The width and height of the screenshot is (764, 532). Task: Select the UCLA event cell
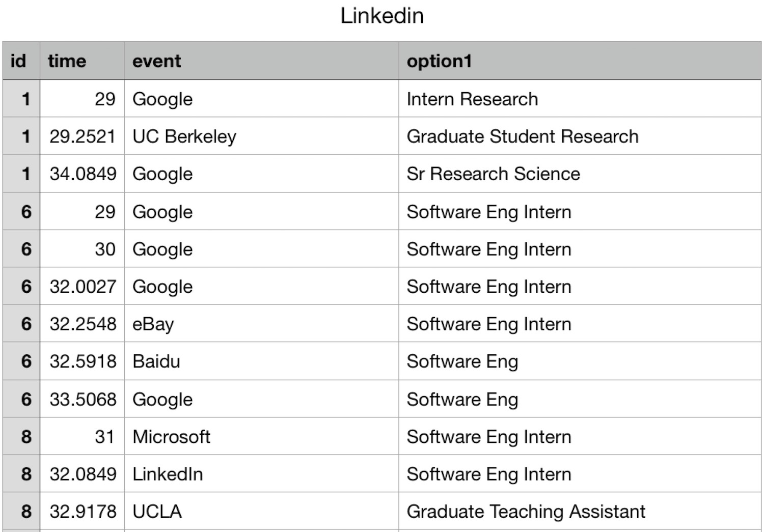157,511
